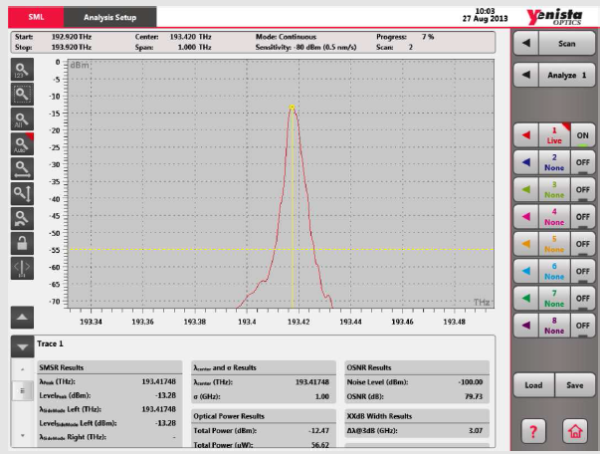Image resolution: width=600 pixels, height=454 pixels.
Task: Click the Zoom All magnifier icon
Action: [x=22, y=118]
